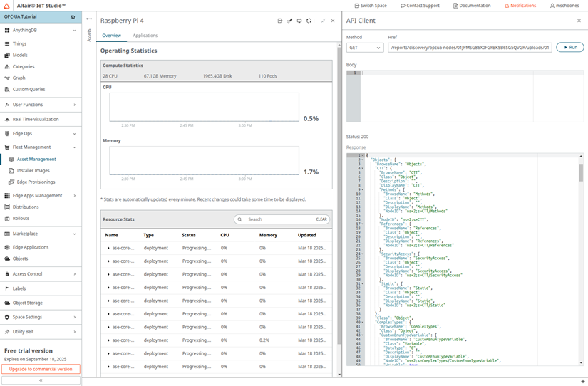Close the API Client panel
The image size is (588, 386).
point(579,21)
